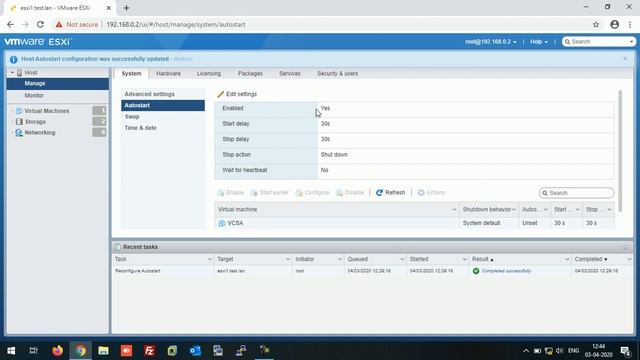Screen dimensions: 640x360
Task: Launch Firefox from the taskbar
Action: click(x=58, y=351)
